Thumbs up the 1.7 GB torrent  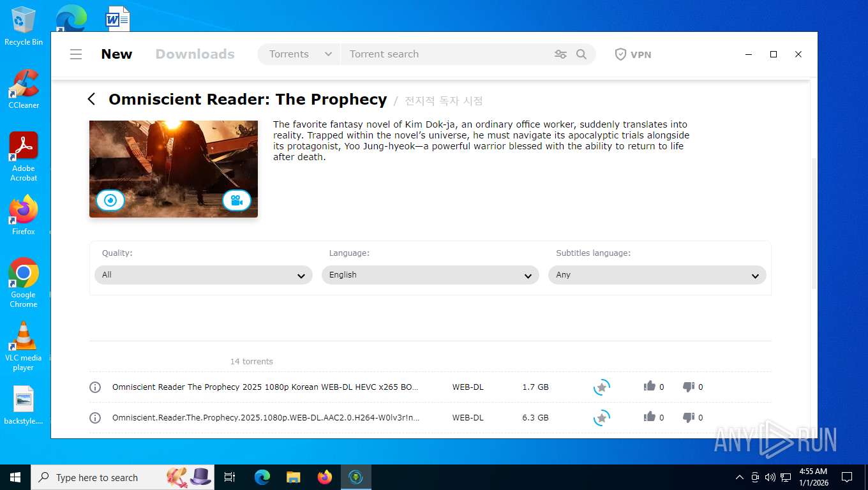pyautogui.click(x=650, y=386)
